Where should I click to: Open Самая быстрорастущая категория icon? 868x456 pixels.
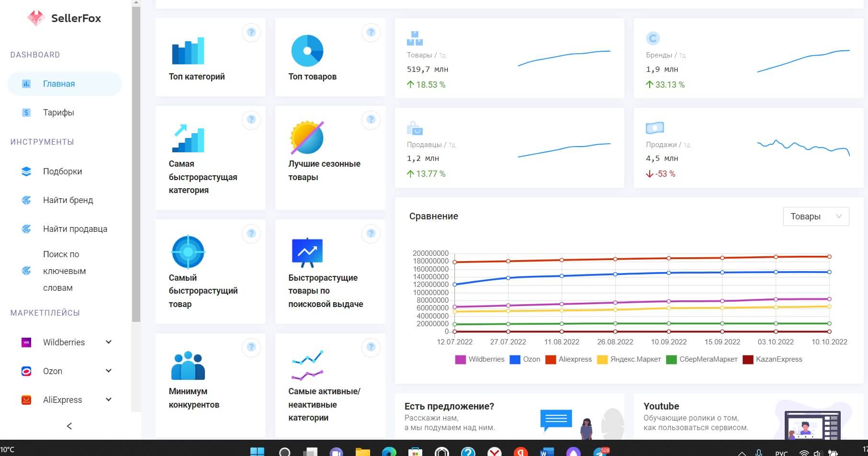click(188, 138)
